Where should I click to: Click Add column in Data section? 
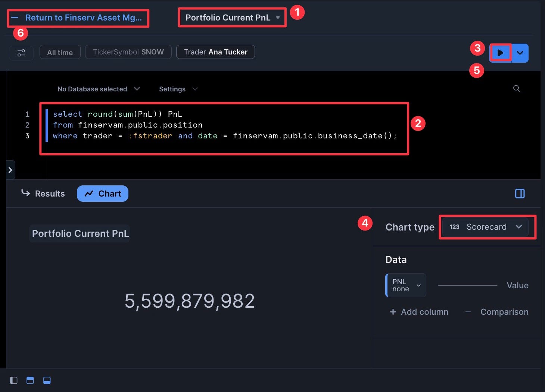click(419, 312)
